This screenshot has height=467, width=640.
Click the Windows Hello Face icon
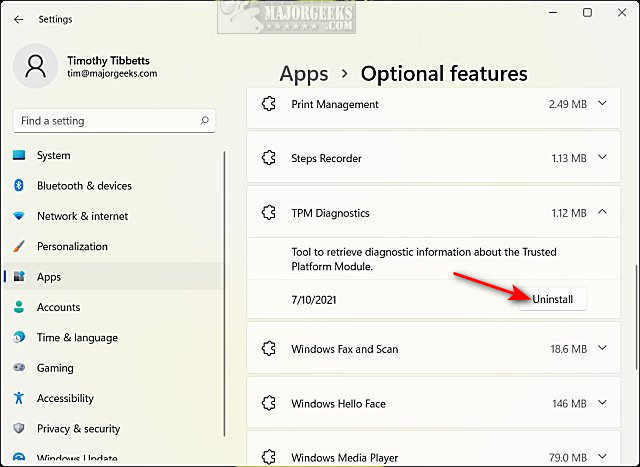(269, 403)
